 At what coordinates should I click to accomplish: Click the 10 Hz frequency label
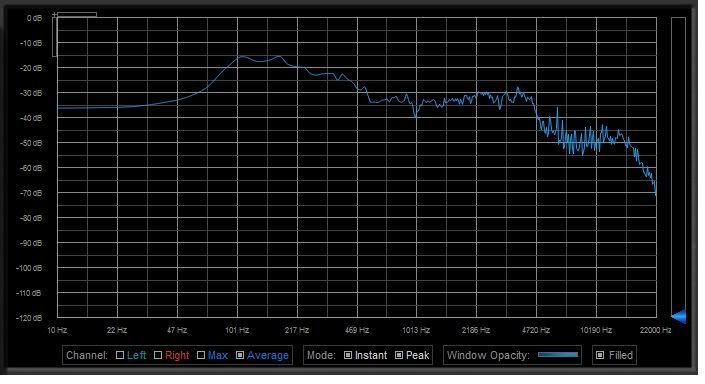click(57, 330)
